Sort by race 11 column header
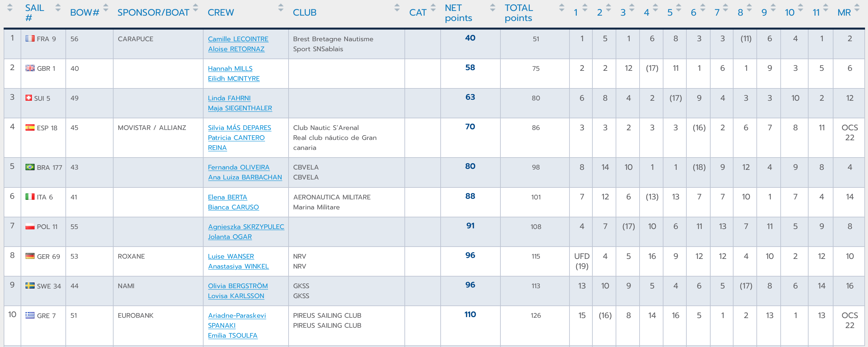Image resolution: width=868 pixels, height=347 pixels. coord(816,13)
